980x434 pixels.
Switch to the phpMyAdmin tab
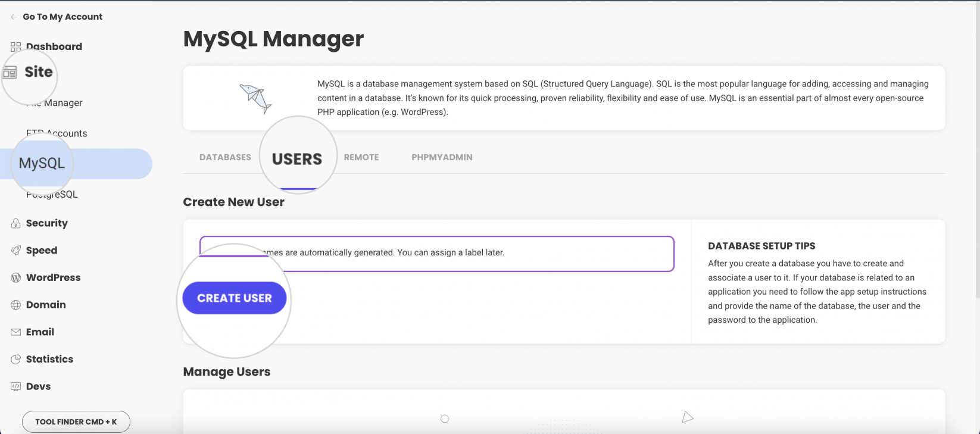442,157
